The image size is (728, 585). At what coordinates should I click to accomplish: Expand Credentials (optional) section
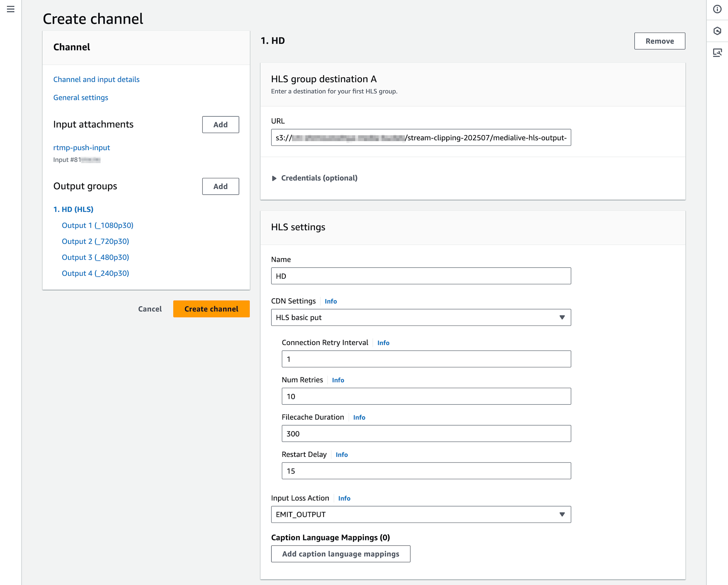point(314,178)
